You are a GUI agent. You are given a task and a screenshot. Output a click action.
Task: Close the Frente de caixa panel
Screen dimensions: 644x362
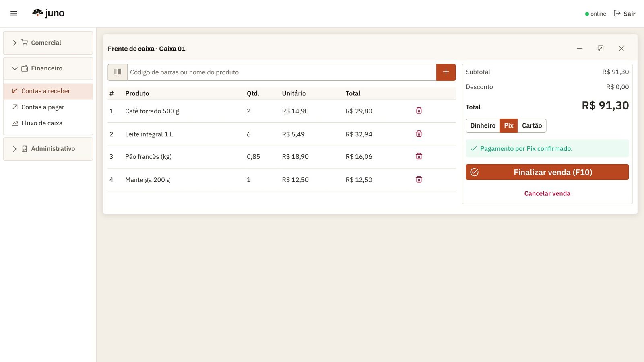621,49
